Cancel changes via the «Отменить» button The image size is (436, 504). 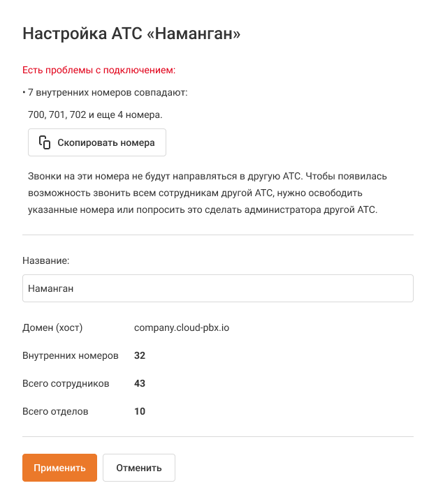139,468
